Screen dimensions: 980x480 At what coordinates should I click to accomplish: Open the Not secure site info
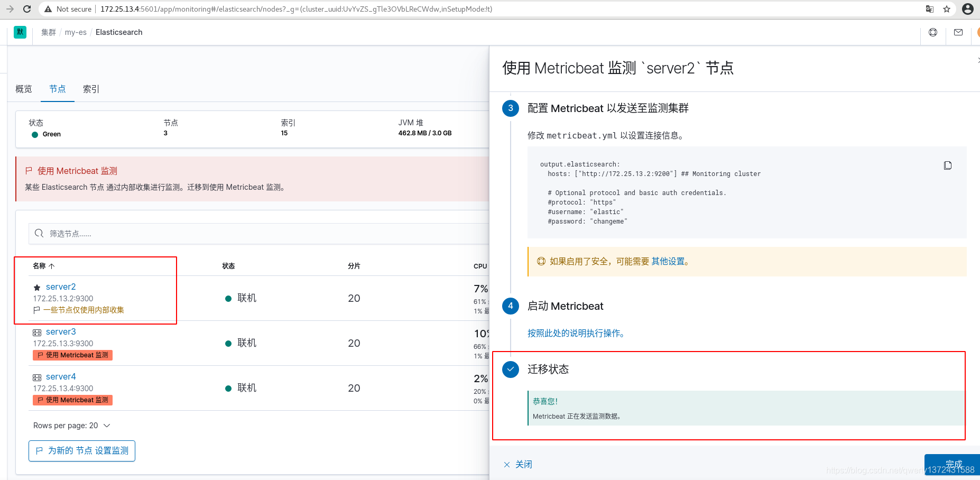pos(68,9)
